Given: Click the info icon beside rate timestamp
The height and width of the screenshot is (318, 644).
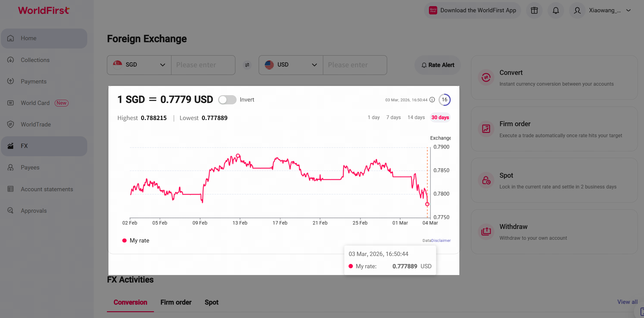Looking at the screenshot, I should [432, 100].
